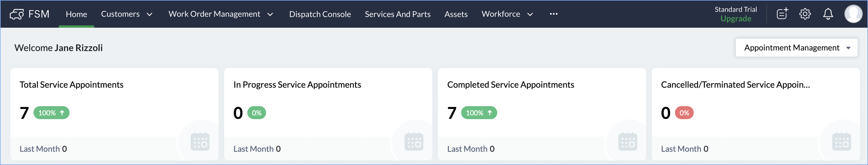Open the user profile avatar
Screen dimensions: 868x165
point(853,14)
